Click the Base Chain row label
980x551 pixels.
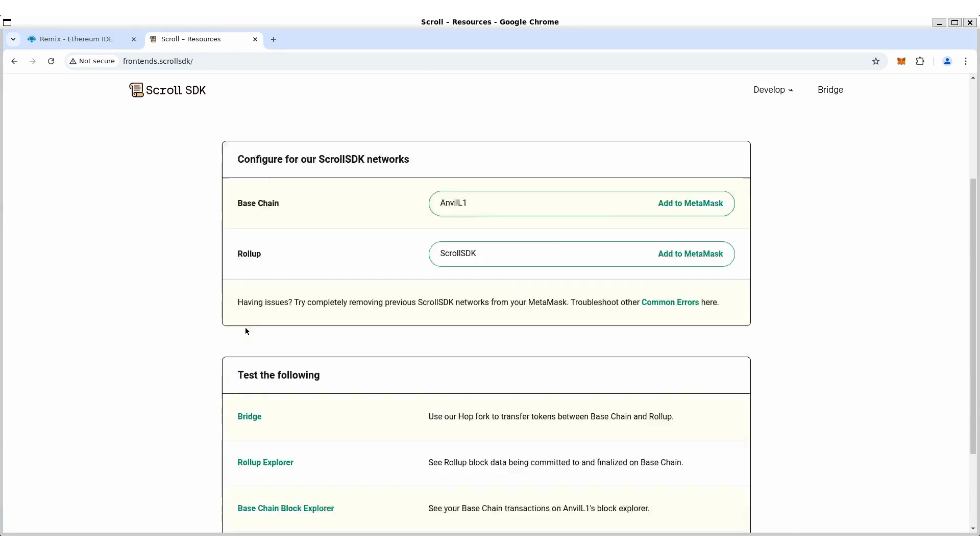coord(258,204)
